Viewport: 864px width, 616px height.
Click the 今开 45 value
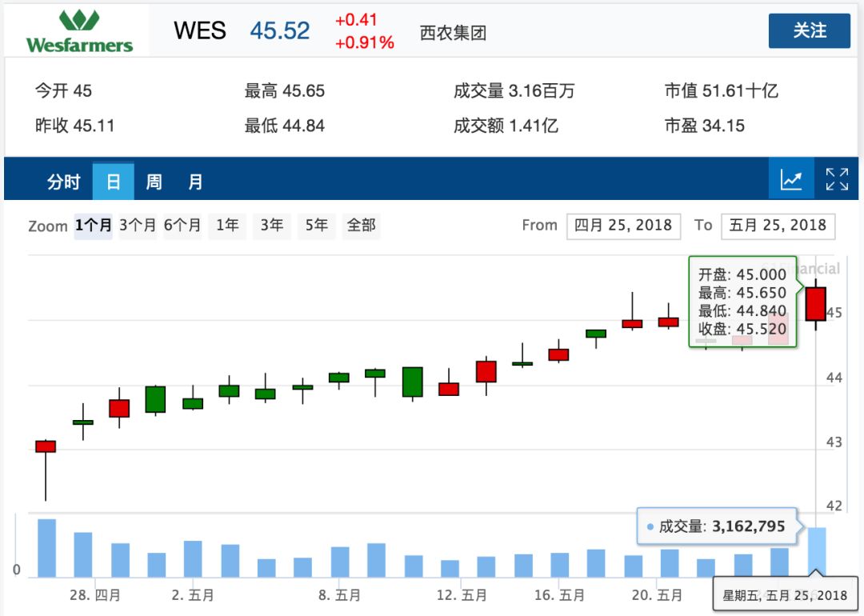[x=63, y=90]
